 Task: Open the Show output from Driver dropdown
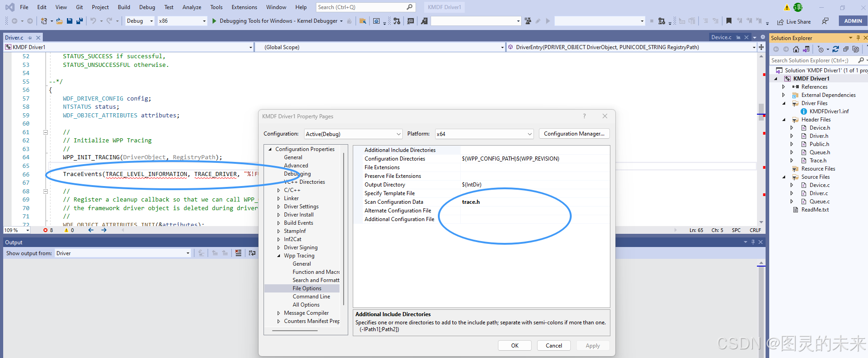(x=123, y=253)
